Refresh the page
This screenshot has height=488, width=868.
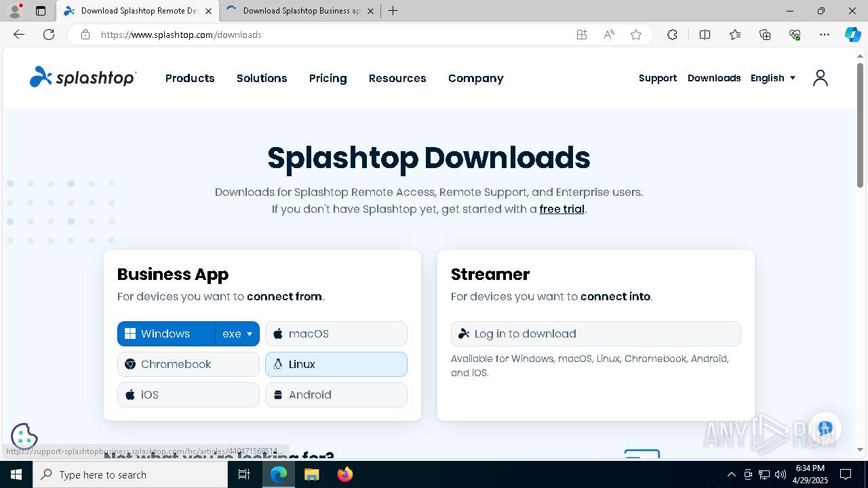coord(49,35)
